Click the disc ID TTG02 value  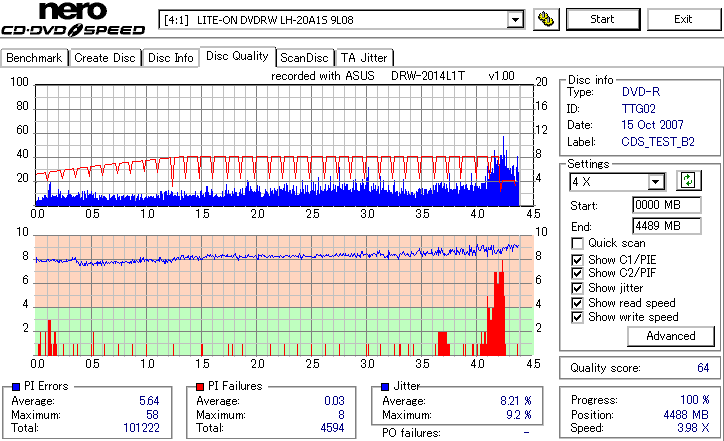pos(639,109)
